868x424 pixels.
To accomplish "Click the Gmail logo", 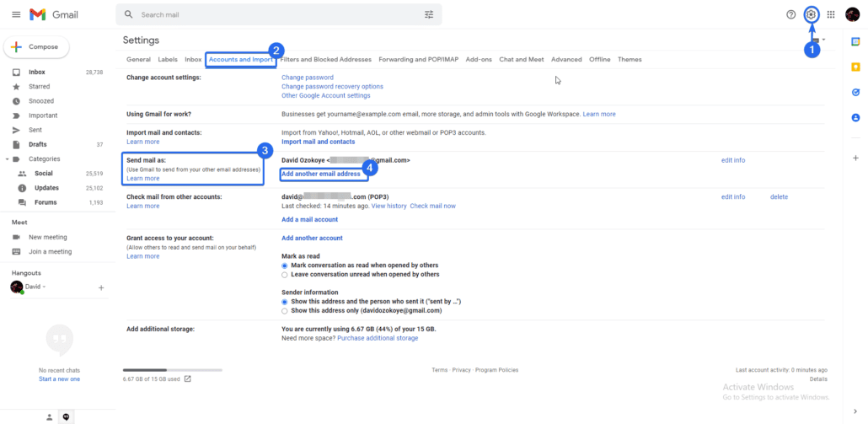I will tap(54, 15).
